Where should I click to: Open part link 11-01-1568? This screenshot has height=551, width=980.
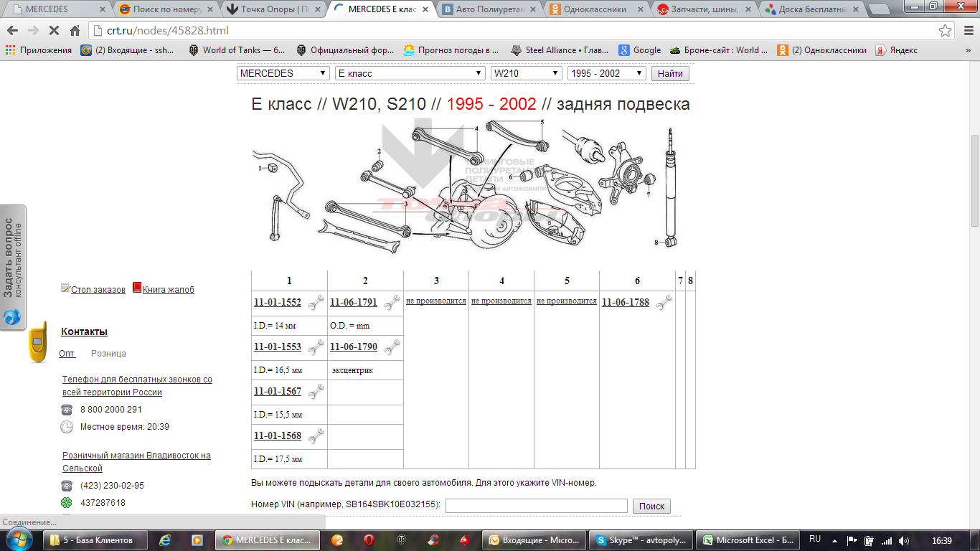pos(278,436)
